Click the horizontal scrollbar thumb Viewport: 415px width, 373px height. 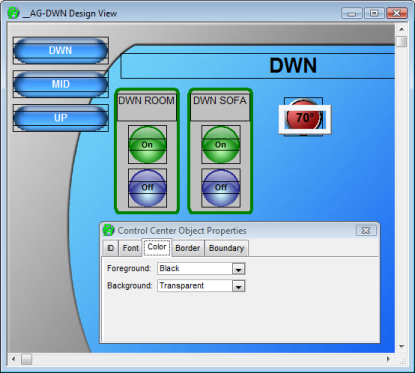26,359
